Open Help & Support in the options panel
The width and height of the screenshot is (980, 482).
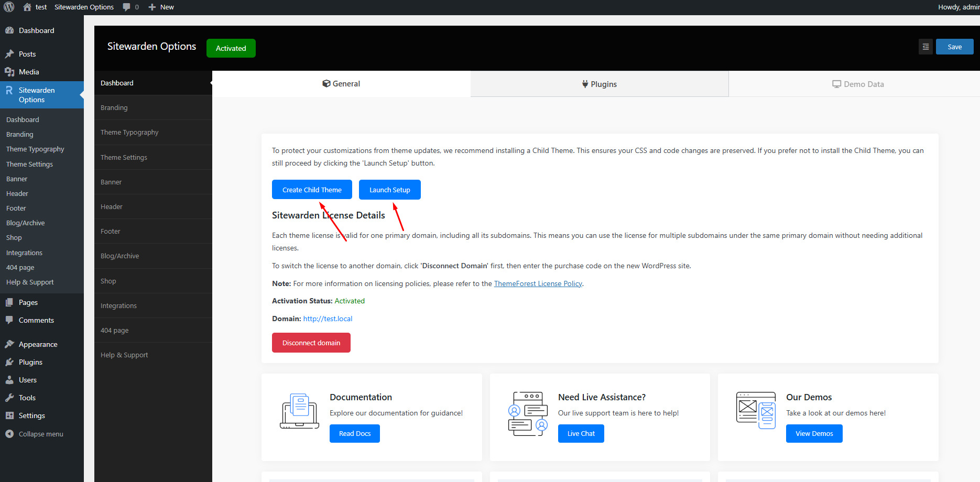[153, 355]
